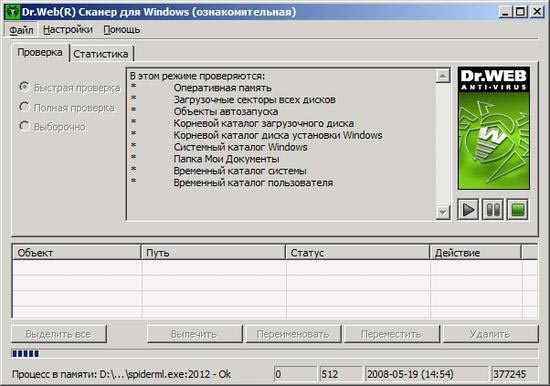The height and width of the screenshot is (386, 550).
Task: Open the Настройки menu
Action: [68, 30]
